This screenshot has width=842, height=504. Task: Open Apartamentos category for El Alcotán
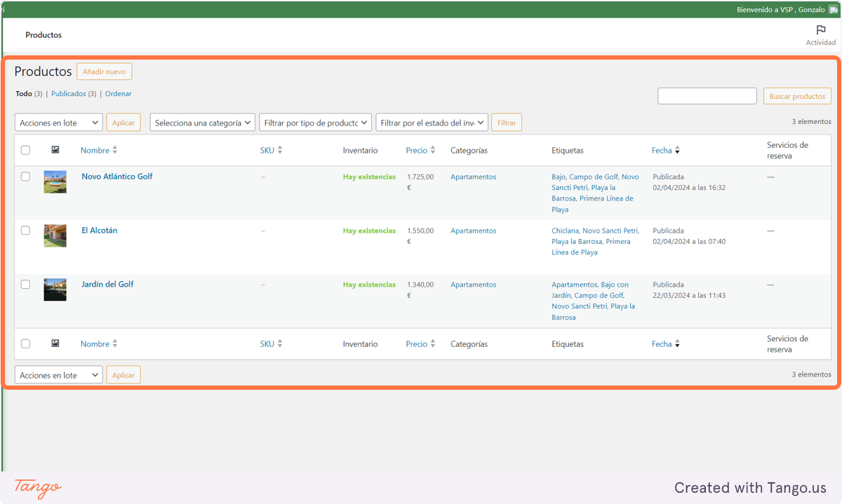(x=474, y=231)
